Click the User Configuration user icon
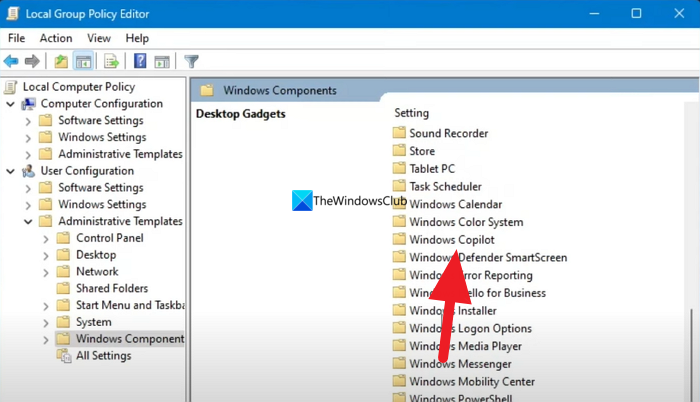The width and height of the screenshot is (700, 402). 29,171
